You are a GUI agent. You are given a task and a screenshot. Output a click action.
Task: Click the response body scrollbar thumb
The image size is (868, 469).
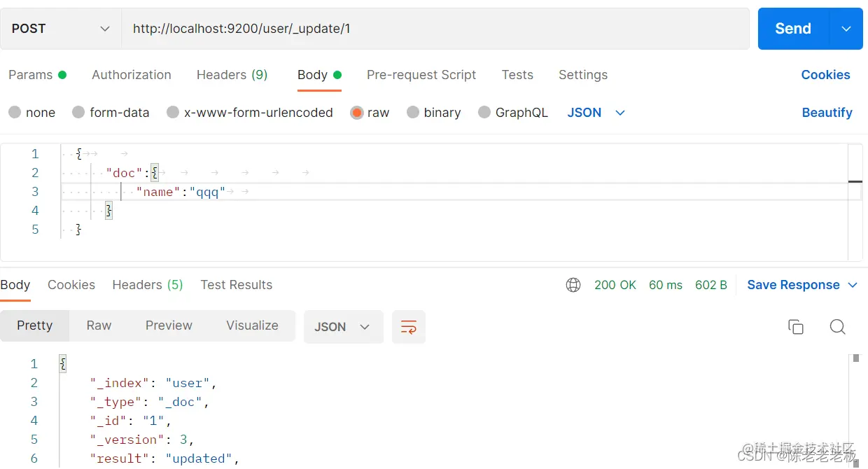pos(856,358)
